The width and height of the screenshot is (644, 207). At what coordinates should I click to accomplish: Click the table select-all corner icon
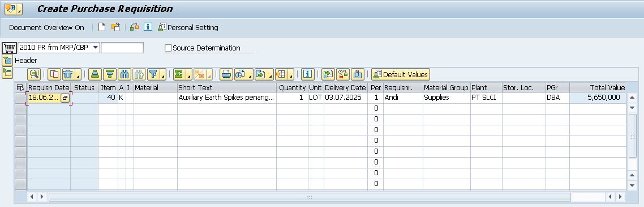point(20,88)
